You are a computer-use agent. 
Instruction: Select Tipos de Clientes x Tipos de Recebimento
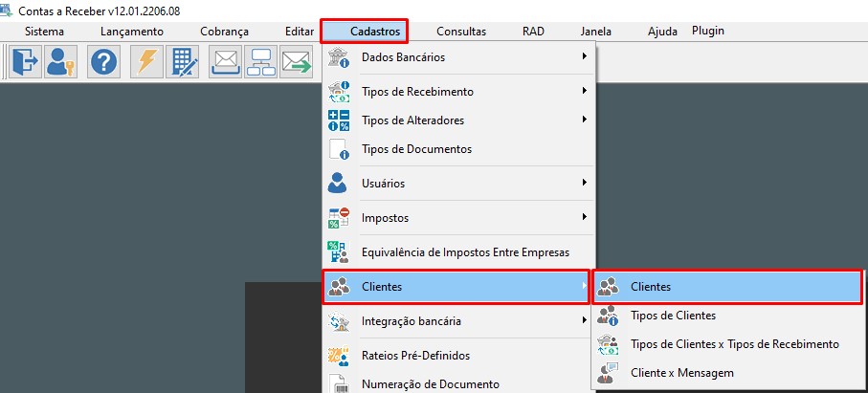[726, 344]
